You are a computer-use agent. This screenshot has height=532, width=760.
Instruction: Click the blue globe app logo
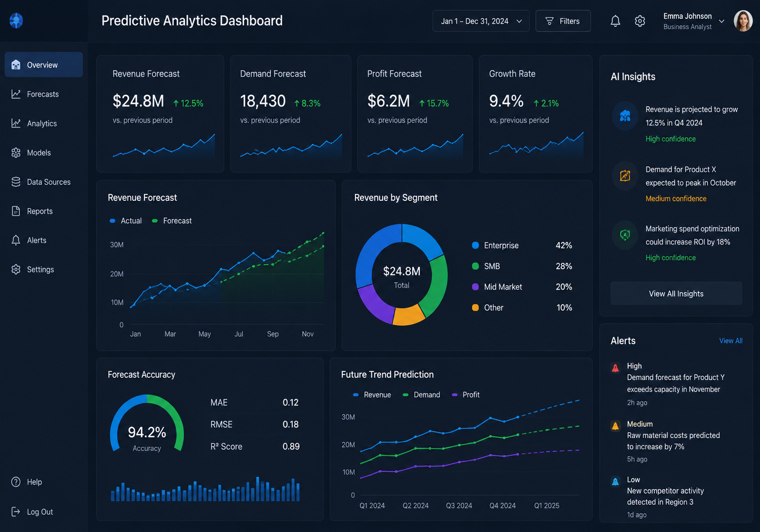(16, 21)
